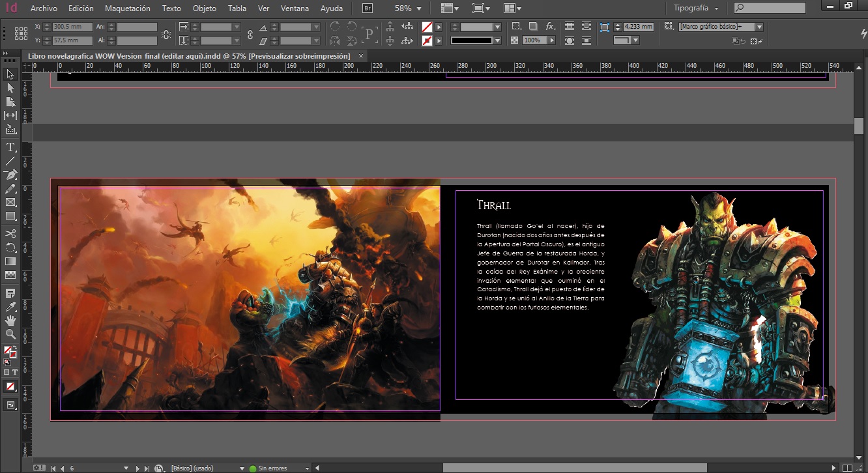Viewport: 868px width, 473px height.
Task: Select the Eyedropper tool
Action: coord(10,307)
